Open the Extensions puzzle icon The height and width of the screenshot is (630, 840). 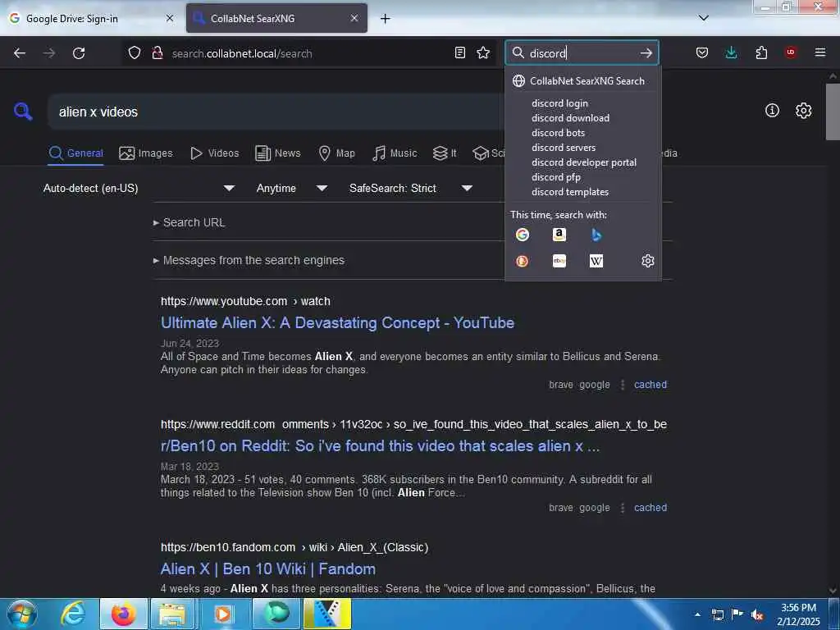pos(761,52)
